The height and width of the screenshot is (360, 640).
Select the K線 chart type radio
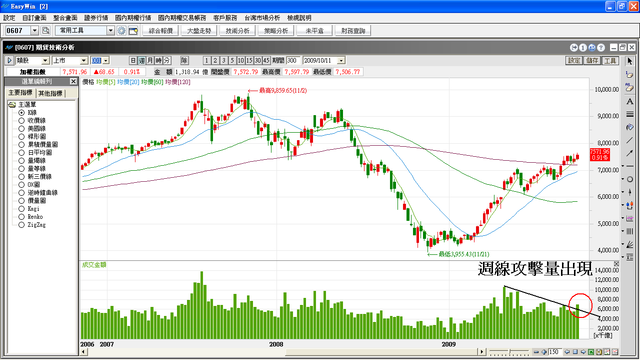21,113
